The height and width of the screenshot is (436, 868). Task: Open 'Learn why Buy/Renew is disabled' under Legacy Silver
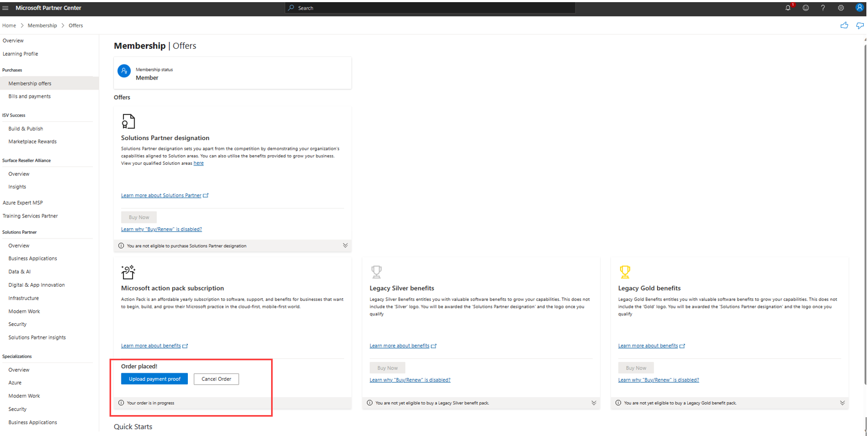point(410,380)
